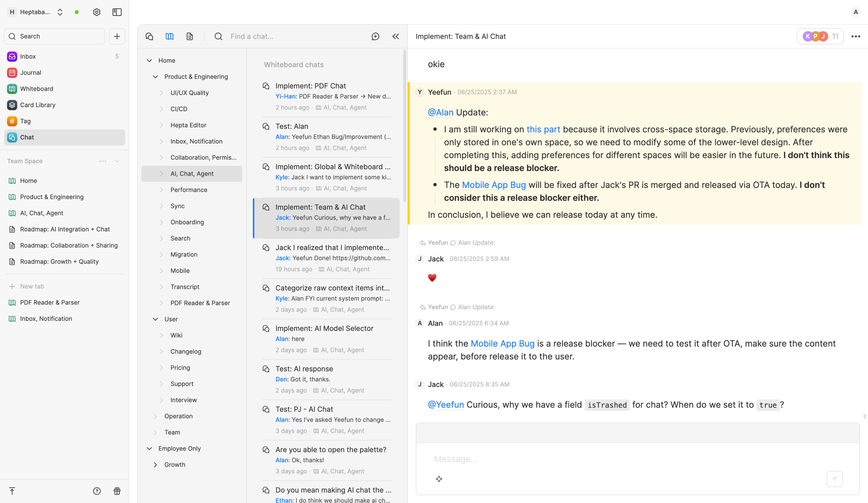This screenshot has height=503, width=868.
Task: Open Roadmap: Collaboration + Sharing tab
Action: tap(64, 245)
